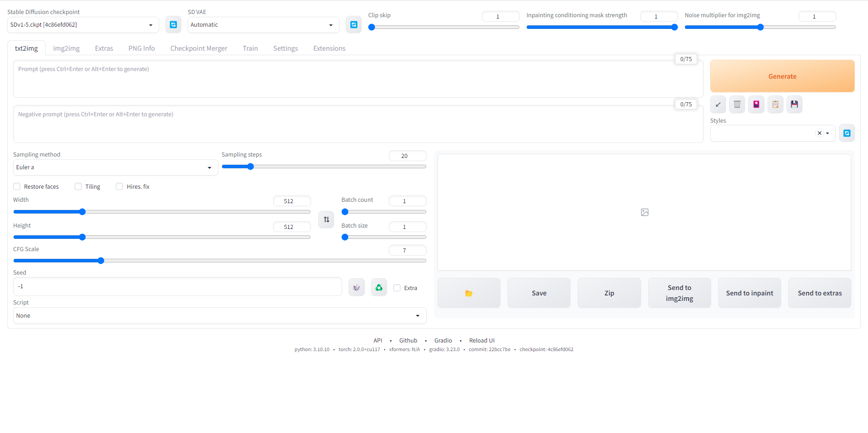868x433 pixels.
Task: Open the Sampling method dropdown
Action: (115, 167)
